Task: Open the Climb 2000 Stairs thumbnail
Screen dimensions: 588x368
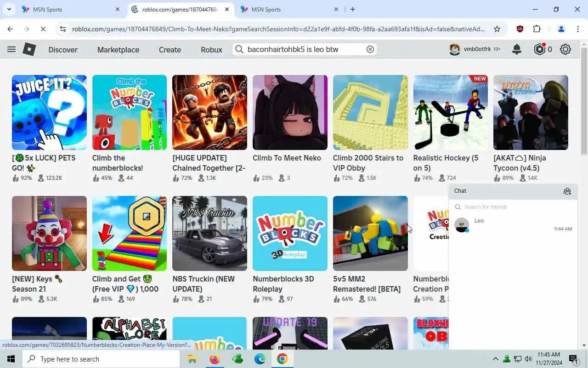Action: [x=370, y=112]
